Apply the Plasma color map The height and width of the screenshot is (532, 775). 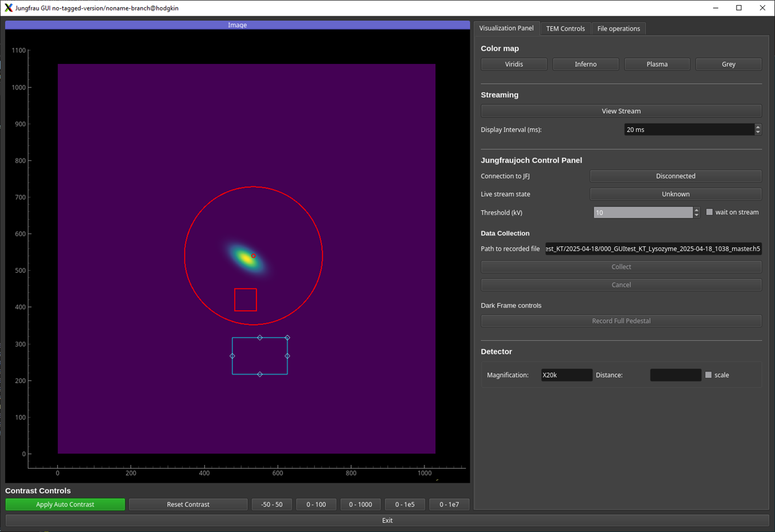[x=657, y=64]
